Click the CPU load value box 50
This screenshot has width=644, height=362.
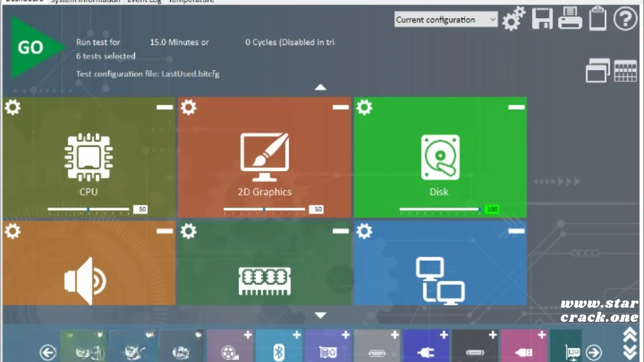(140, 209)
